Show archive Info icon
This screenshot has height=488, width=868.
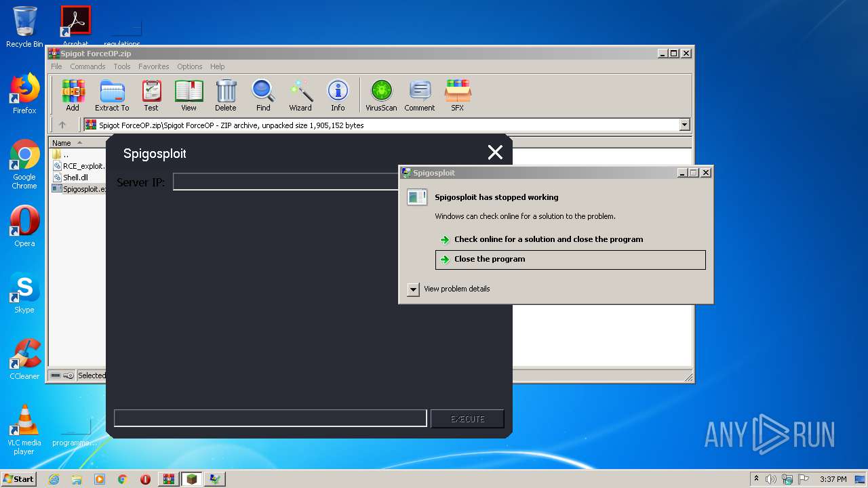coord(338,95)
